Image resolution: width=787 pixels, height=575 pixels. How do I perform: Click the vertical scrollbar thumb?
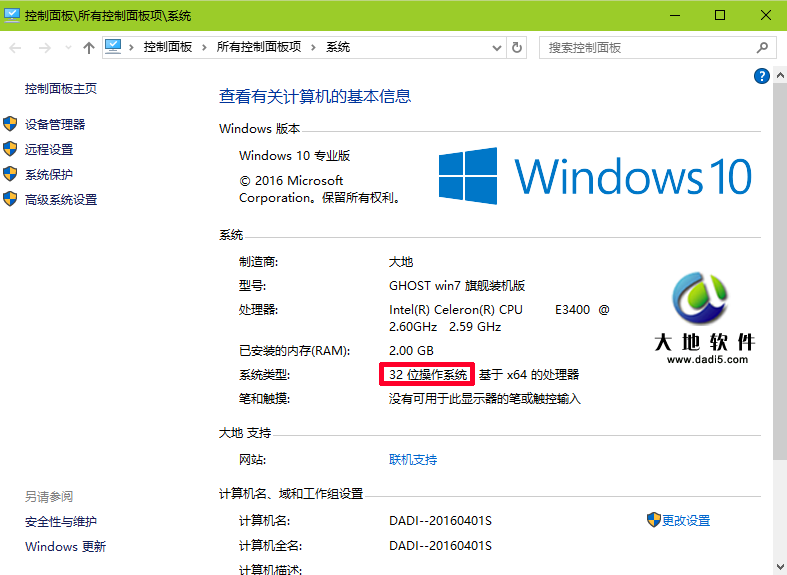tap(780, 271)
